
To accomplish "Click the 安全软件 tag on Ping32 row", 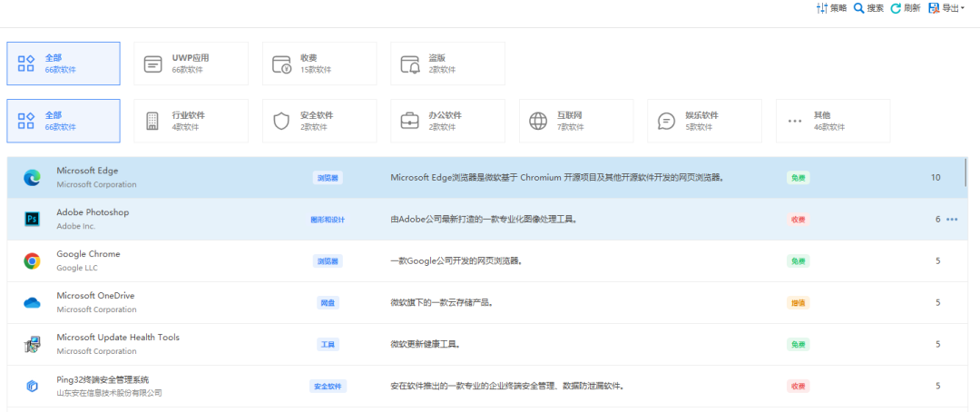I will coord(328,387).
